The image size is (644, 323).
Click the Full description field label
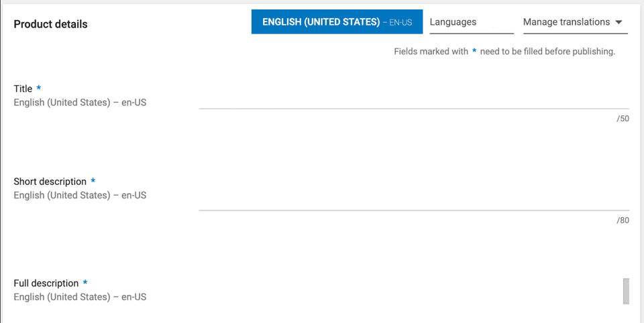click(46, 283)
